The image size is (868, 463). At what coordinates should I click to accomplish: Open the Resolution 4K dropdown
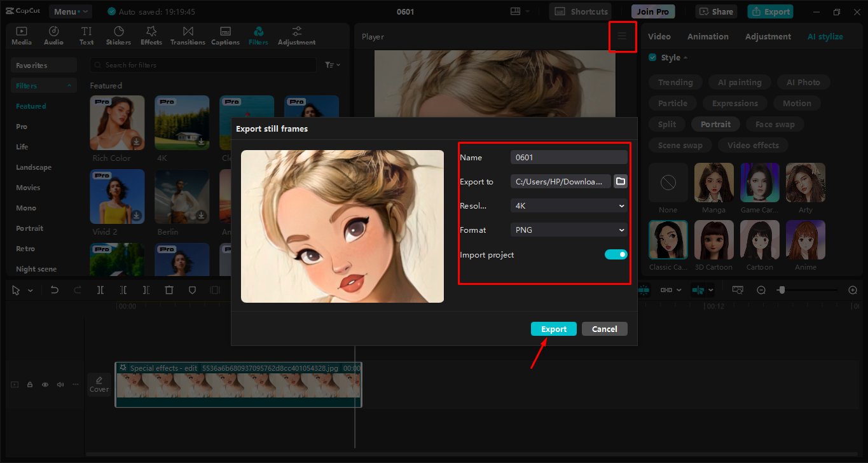pos(568,205)
